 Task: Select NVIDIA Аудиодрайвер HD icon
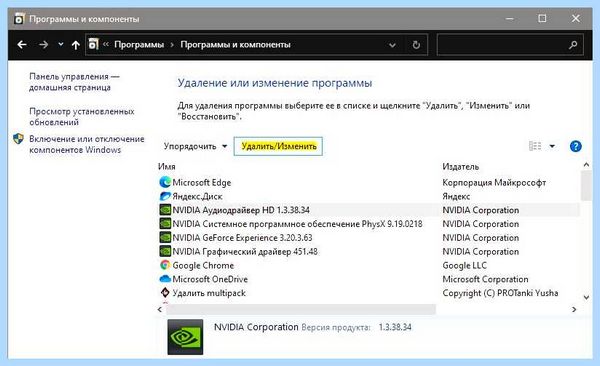point(165,210)
